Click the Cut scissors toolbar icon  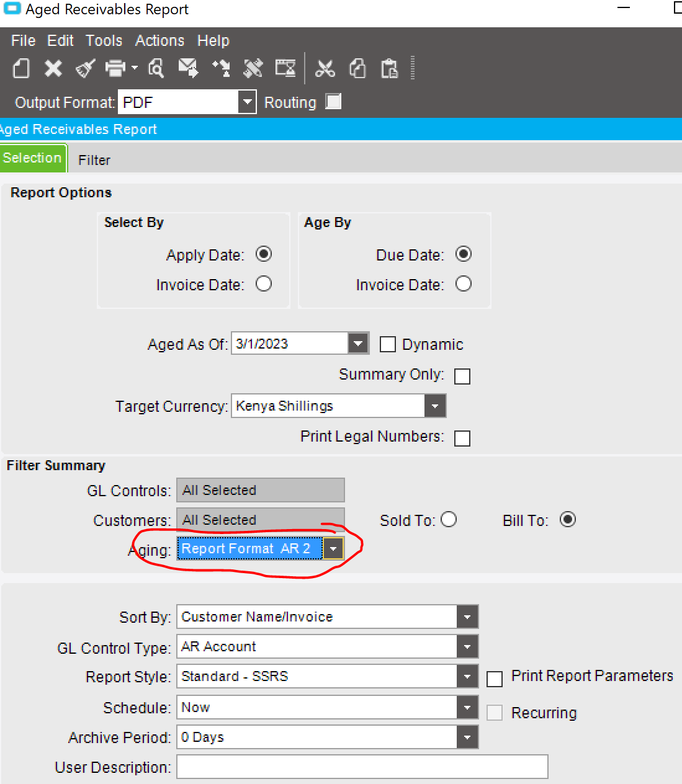click(x=325, y=68)
